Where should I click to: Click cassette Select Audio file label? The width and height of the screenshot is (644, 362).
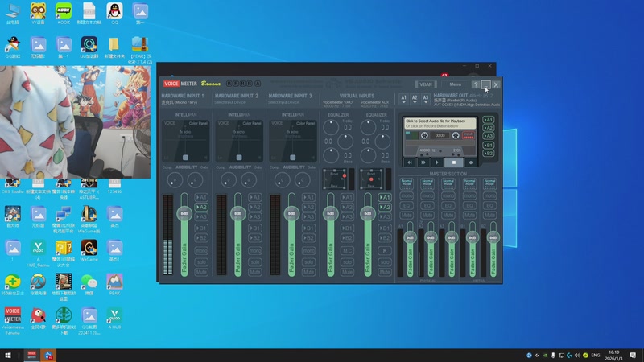tap(436, 121)
